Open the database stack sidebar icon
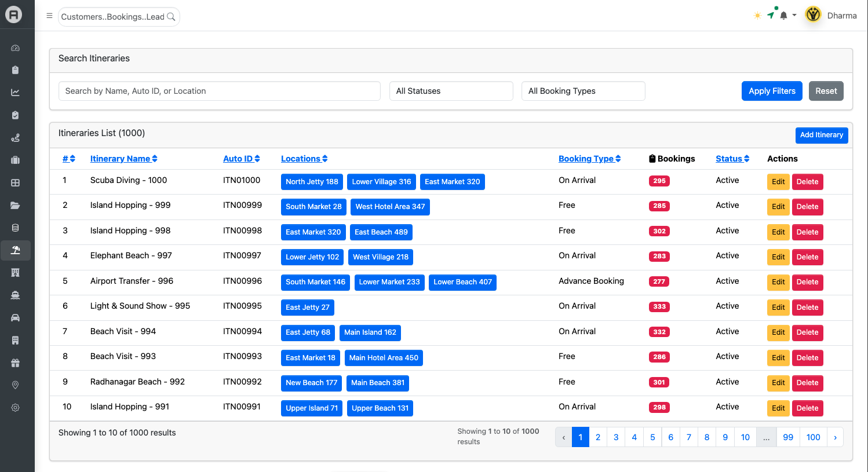This screenshot has height=472, width=868. pos(16,228)
